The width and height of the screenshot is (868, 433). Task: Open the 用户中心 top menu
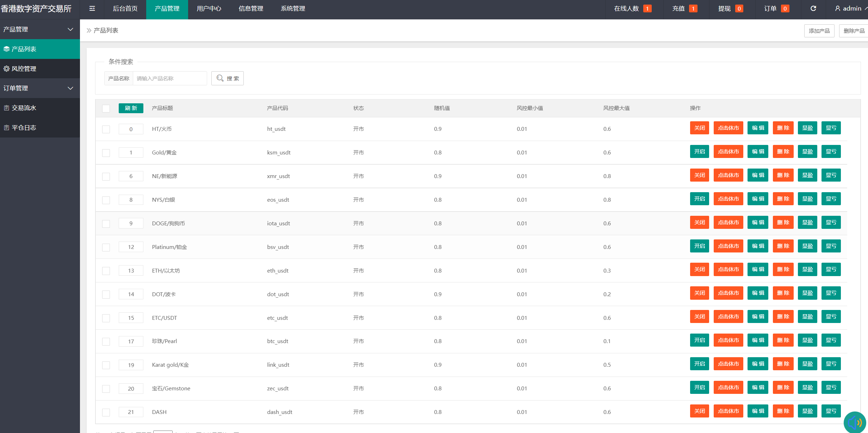coord(209,8)
